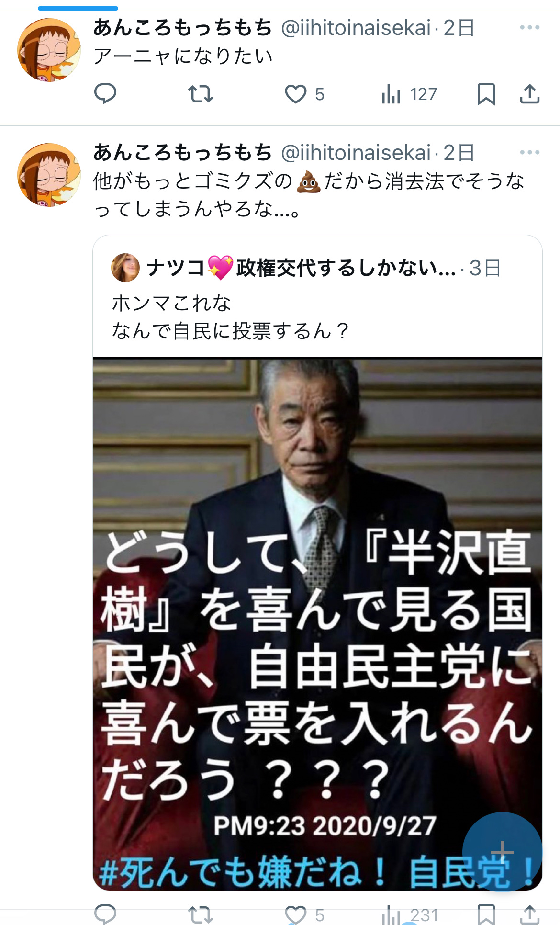Reply to the アーニャになりたい tweet
Screen dimensions: 560x925
105,94
